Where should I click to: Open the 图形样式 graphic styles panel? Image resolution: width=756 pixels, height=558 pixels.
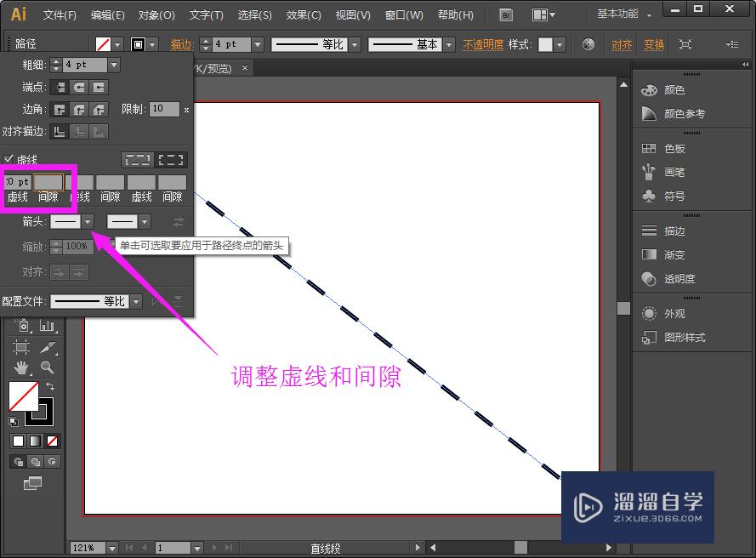coord(673,338)
